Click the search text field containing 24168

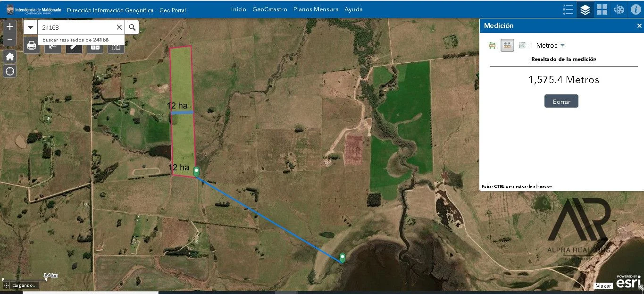pos(75,27)
